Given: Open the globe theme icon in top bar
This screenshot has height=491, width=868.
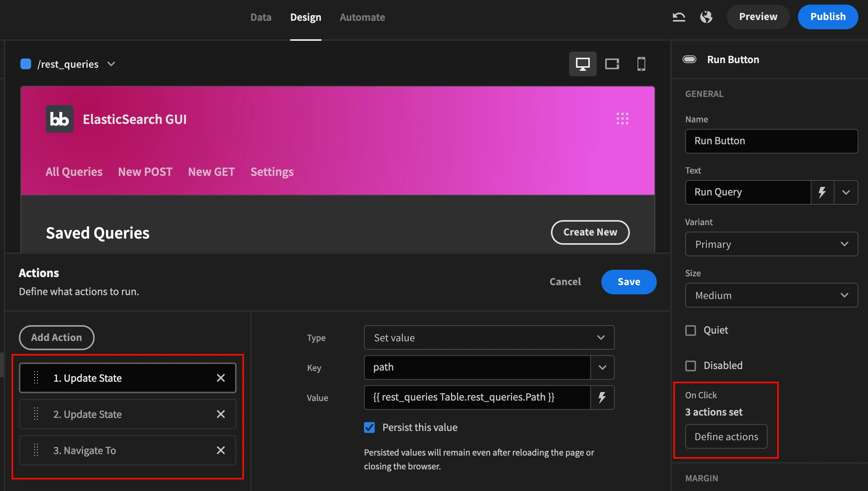Looking at the screenshot, I should point(706,17).
